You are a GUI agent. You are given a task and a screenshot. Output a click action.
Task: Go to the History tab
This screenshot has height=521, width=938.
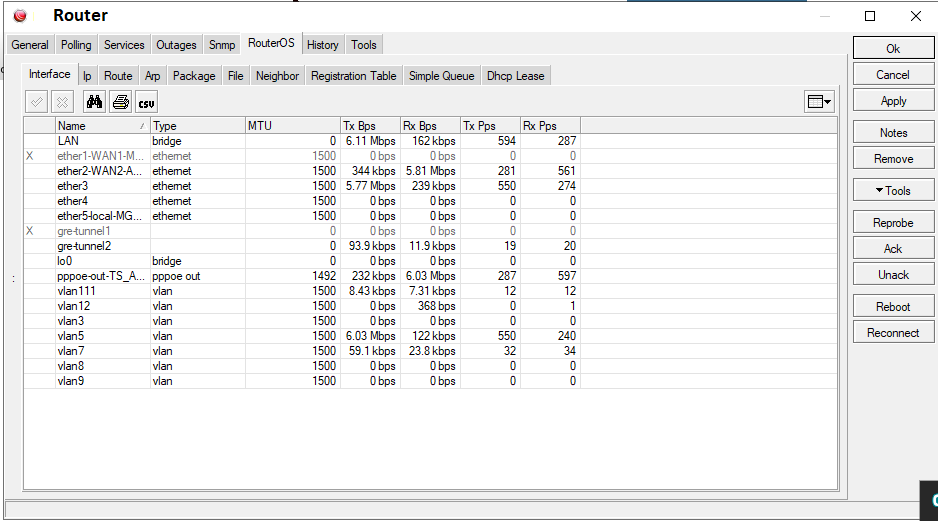[x=322, y=45]
